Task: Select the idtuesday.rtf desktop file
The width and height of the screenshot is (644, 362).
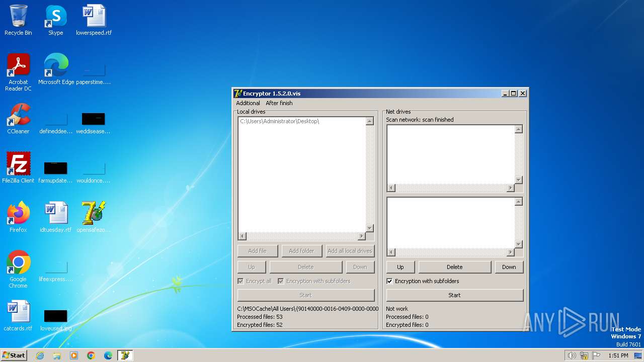Action: (x=56, y=217)
